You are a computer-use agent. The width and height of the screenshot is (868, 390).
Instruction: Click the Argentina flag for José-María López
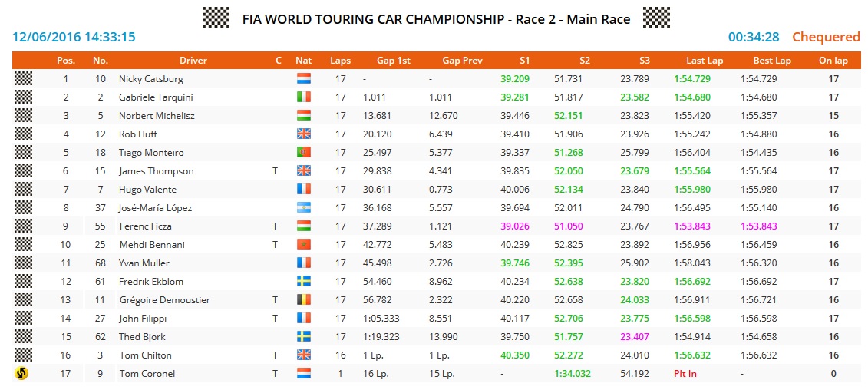303,208
